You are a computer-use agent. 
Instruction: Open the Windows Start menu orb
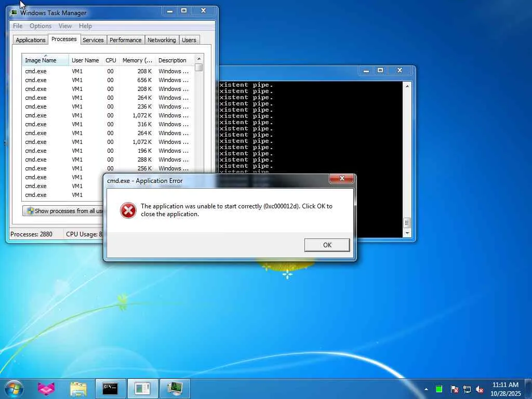[14, 389]
